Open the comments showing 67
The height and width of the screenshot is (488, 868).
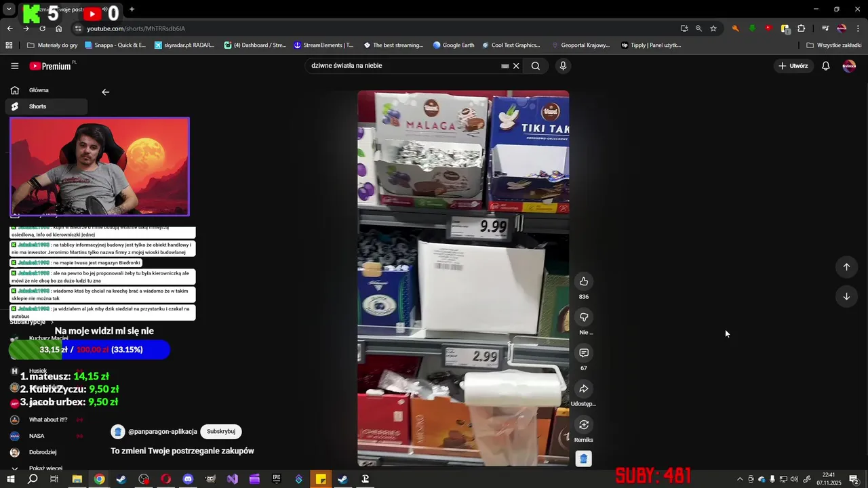[584, 353]
